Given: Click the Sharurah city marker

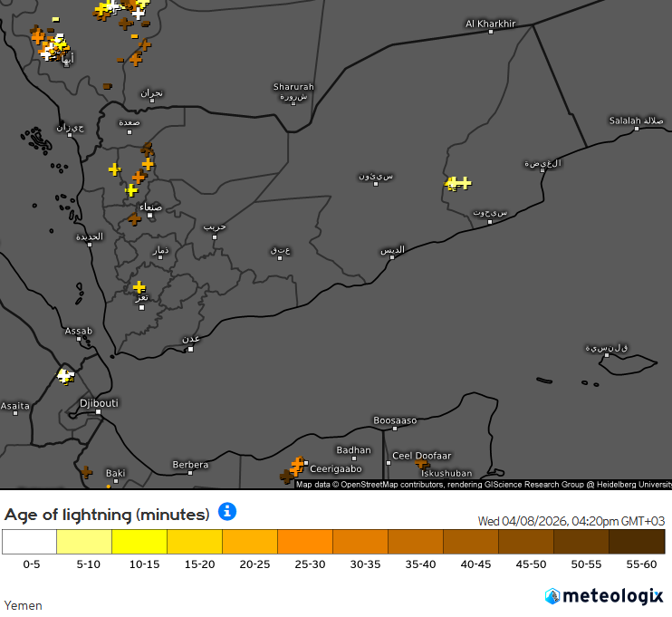Looking at the screenshot, I should coord(293,104).
